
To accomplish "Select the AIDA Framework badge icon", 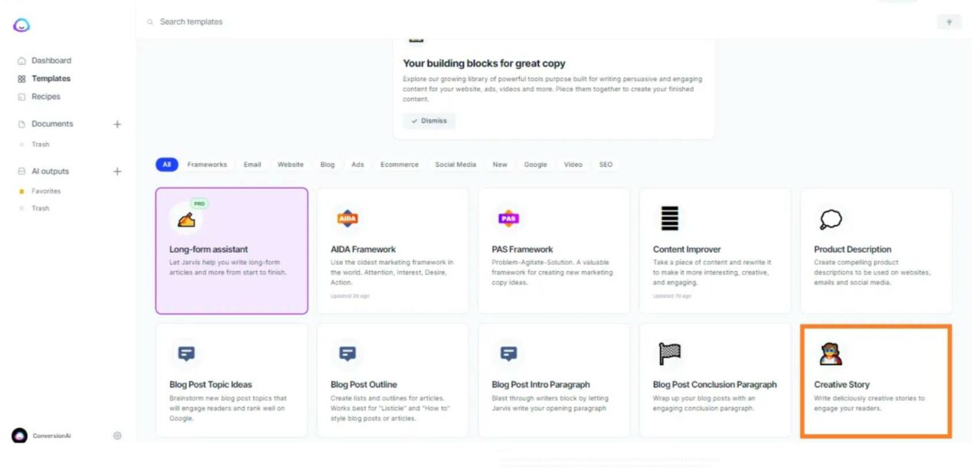I will 348,217.
